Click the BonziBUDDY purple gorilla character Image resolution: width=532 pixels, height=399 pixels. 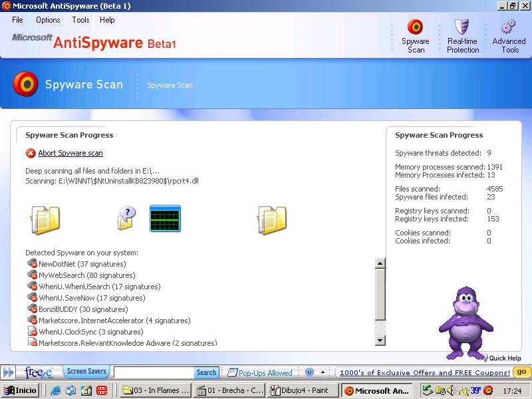click(x=466, y=323)
